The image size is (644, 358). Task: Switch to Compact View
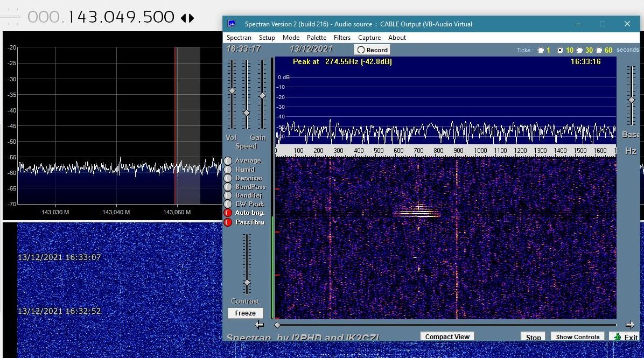click(x=447, y=336)
